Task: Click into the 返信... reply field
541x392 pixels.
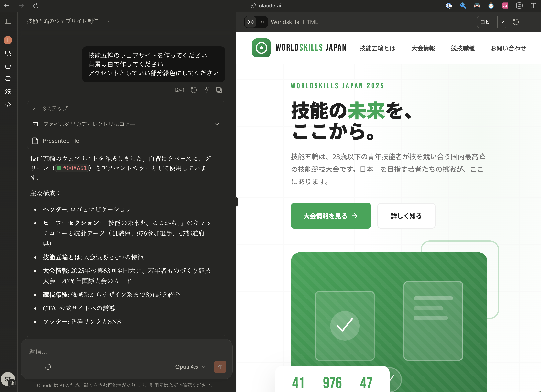Action: tap(127, 351)
